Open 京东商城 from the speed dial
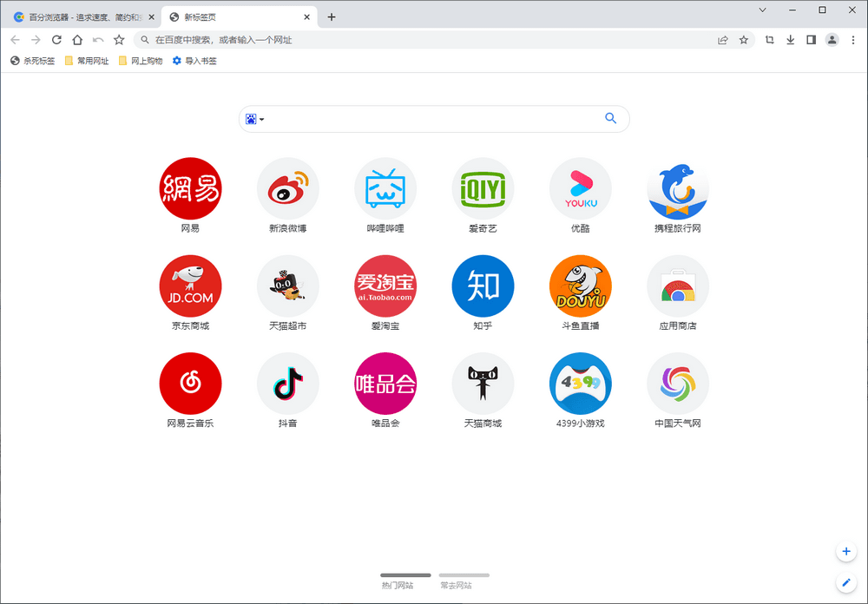 190,286
